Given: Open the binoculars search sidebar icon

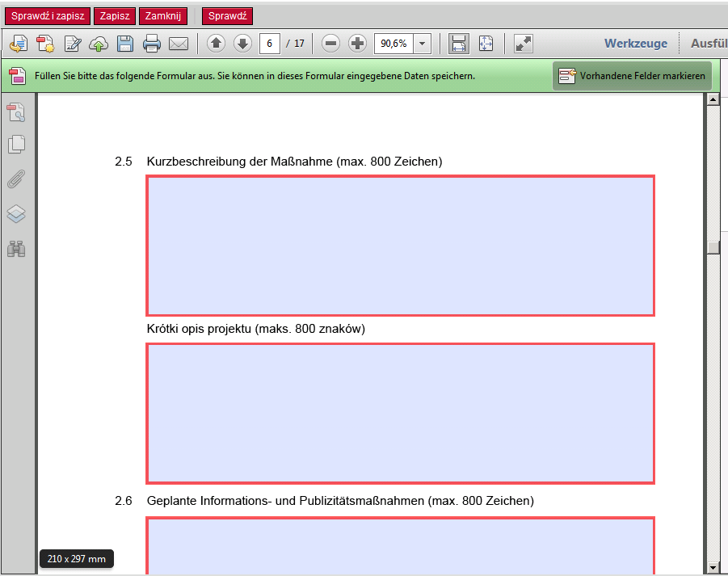Looking at the screenshot, I should 16,250.
